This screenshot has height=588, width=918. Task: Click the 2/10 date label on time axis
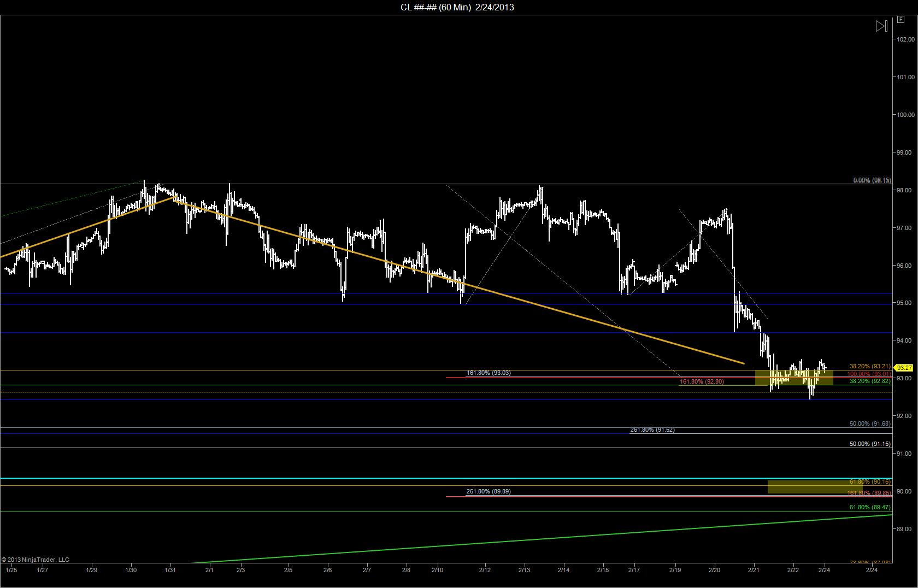click(437, 570)
